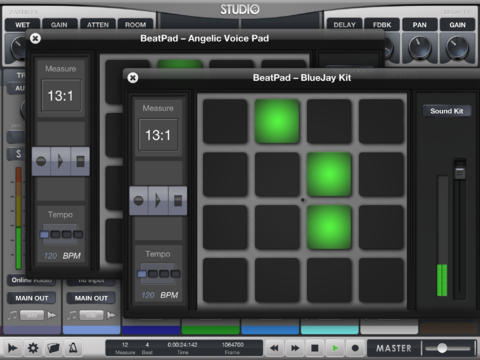Image resolution: width=480 pixels, height=360 pixels.
Task: Open the Sound Kit selector
Action: [447, 111]
